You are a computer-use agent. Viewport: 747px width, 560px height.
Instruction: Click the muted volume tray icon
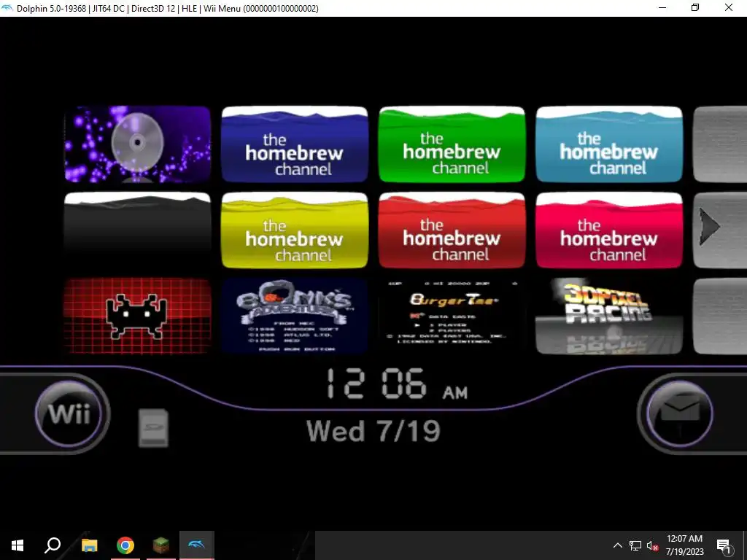point(653,545)
